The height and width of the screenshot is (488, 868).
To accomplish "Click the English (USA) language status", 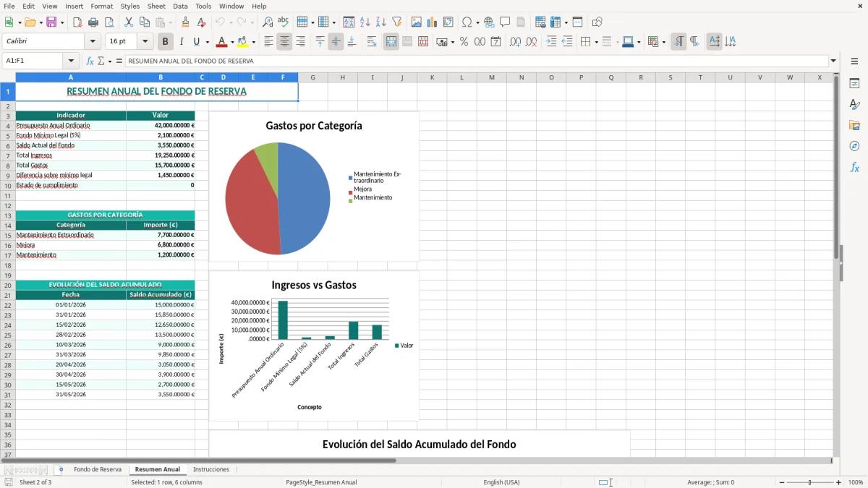I will pyautogui.click(x=501, y=482).
